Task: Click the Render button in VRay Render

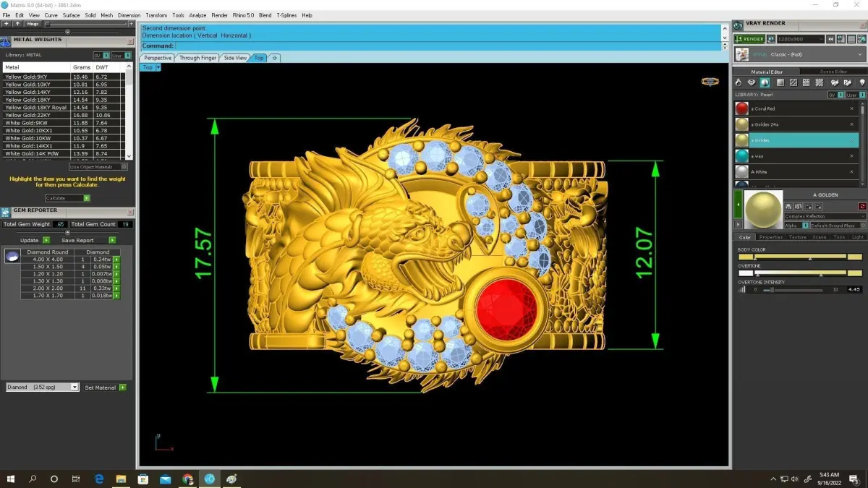Action: (x=749, y=39)
